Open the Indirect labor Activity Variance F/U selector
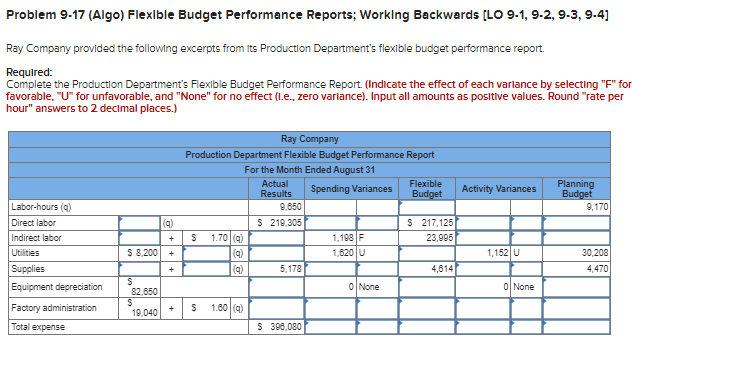Image resolution: width=750 pixels, height=388 pixels. point(526,238)
